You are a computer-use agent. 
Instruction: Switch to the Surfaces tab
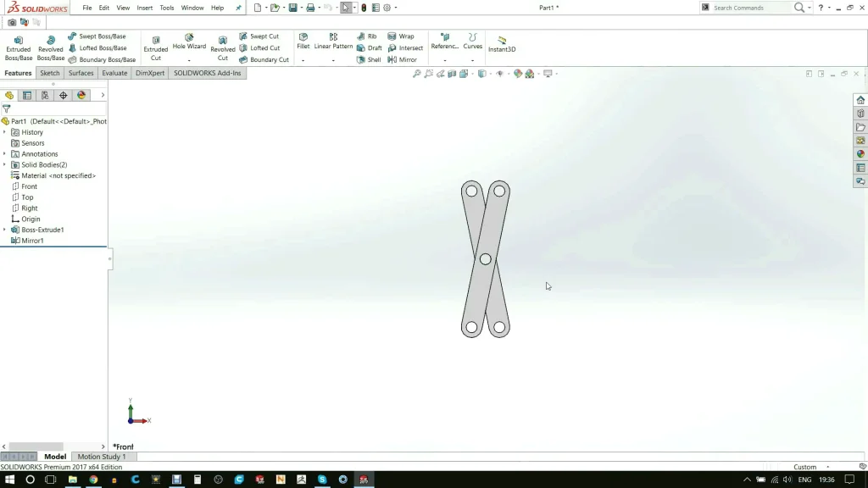pyautogui.click(x=81, y=73)
